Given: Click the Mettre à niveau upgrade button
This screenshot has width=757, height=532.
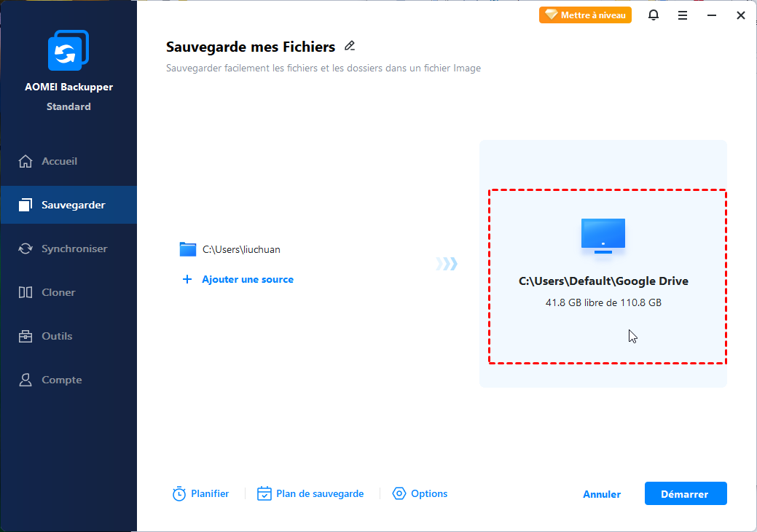Looking at the screenshot, I should (585, 15).
